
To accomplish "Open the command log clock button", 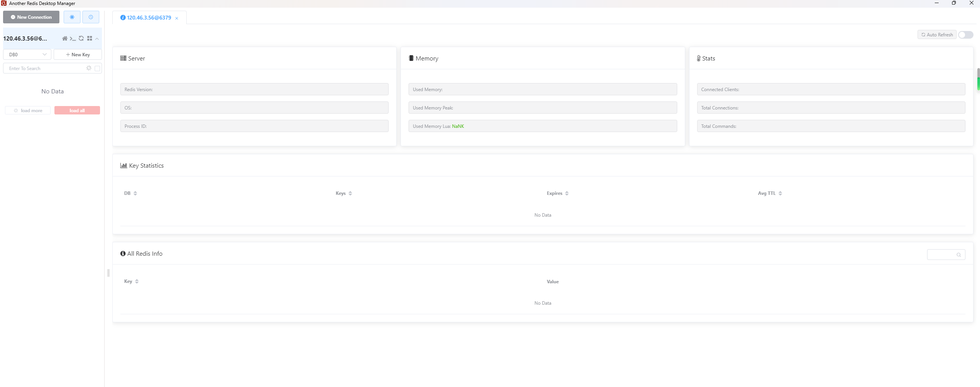I will click(x=91, y=17).
